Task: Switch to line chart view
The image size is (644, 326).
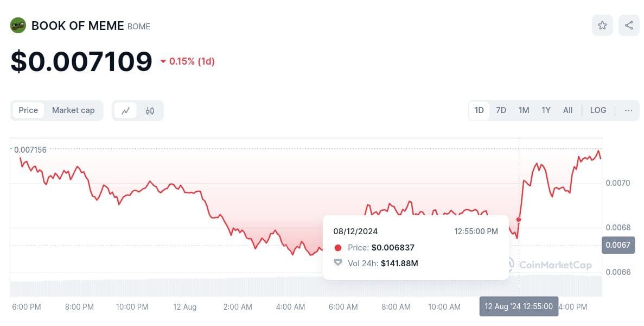Action: (125, 110)
